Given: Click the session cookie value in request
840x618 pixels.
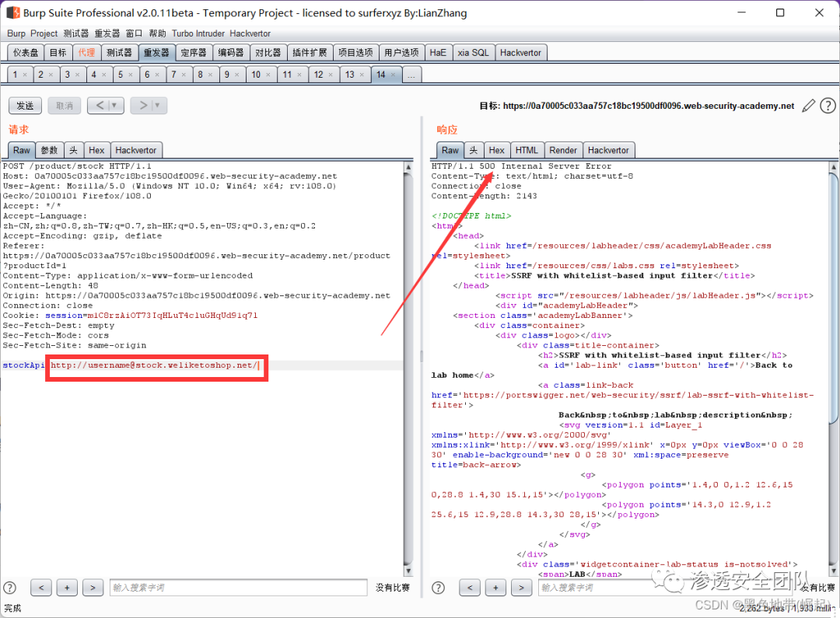Looking at the screenshot, I should 173,316.
